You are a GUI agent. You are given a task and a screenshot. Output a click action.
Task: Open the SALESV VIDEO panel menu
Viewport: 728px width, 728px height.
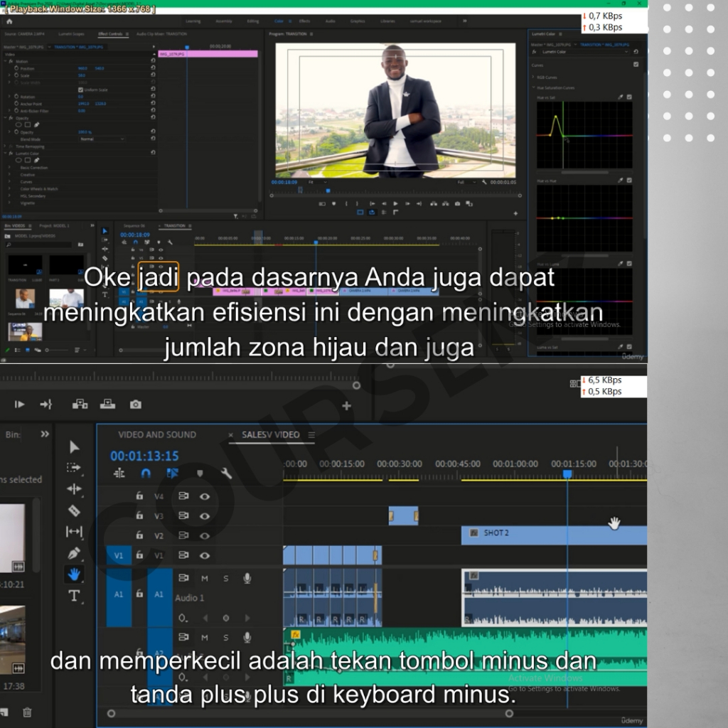(x=311, y=435)
